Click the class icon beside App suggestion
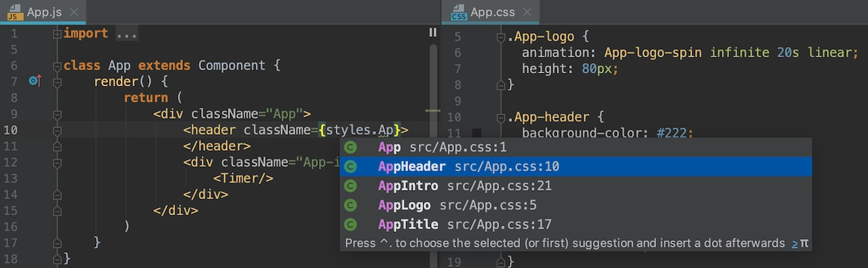Screen dimensions: 868x268 coord(351,147)
